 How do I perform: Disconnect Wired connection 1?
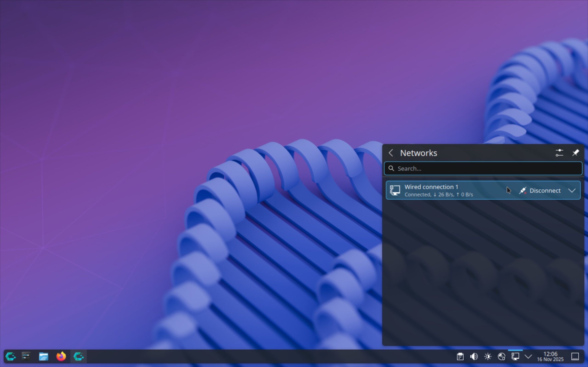point(541,191)
